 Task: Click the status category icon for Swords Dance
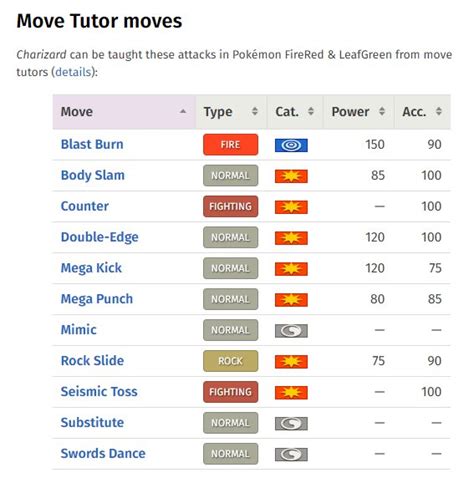click(x=291, y=454)
